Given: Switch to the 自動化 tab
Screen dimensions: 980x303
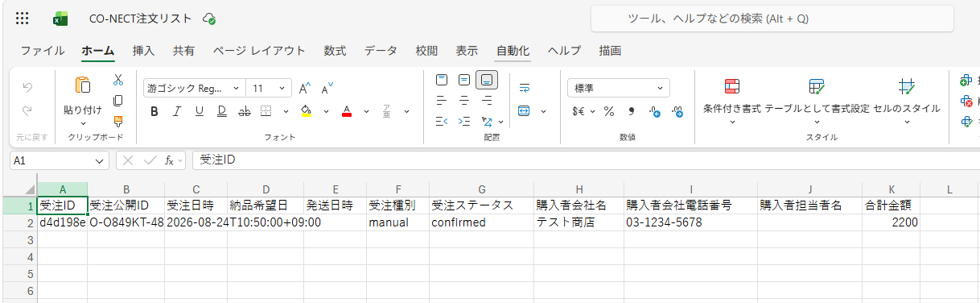Looking at the screenshot, I should click(x=513, y=51).
